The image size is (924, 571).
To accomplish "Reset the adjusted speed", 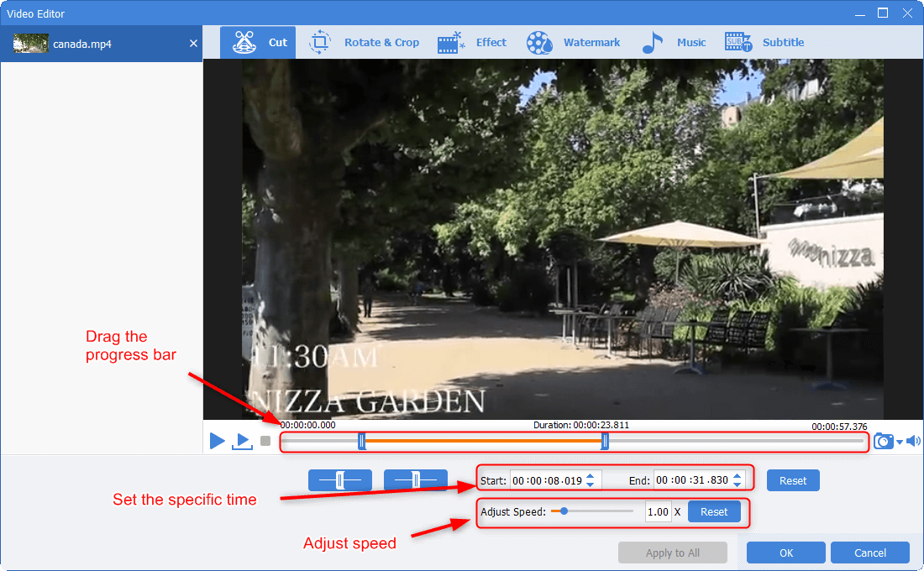I will [x=714, y=511].
